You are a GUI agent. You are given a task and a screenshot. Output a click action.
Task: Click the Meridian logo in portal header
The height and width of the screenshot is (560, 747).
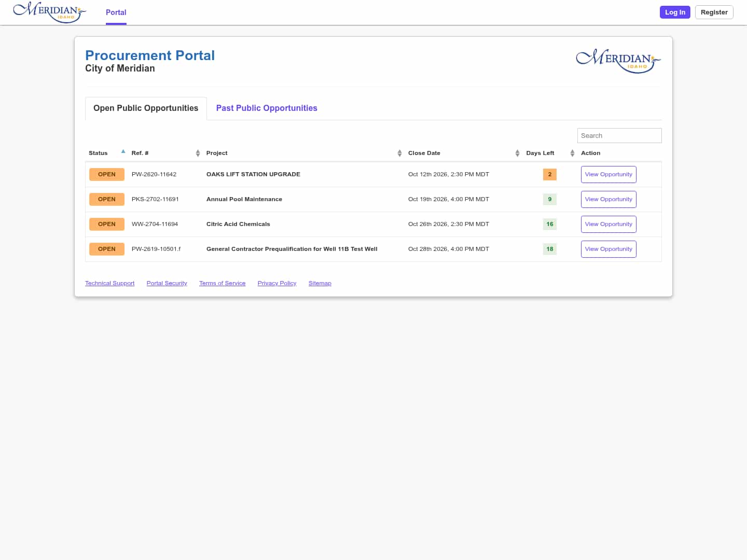(618, 61)
